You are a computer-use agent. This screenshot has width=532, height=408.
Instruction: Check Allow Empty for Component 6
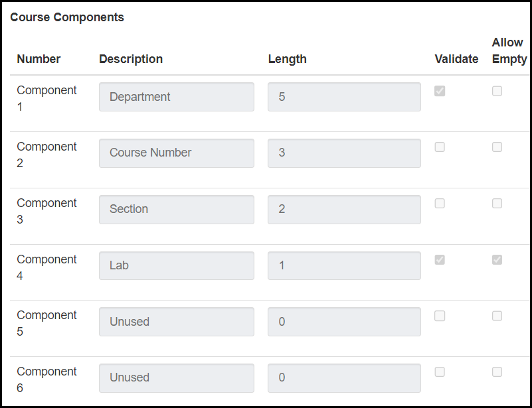pyautogui.click(x=497, y=372)
